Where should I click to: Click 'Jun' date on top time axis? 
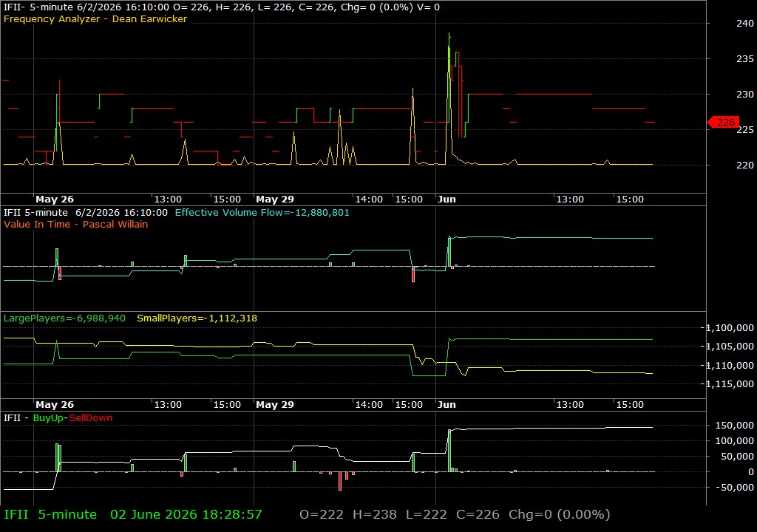pos(447,199)
